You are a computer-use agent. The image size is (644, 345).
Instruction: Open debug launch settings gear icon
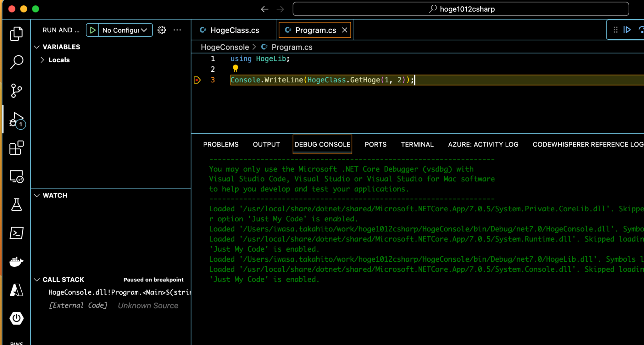coord(162,30)
